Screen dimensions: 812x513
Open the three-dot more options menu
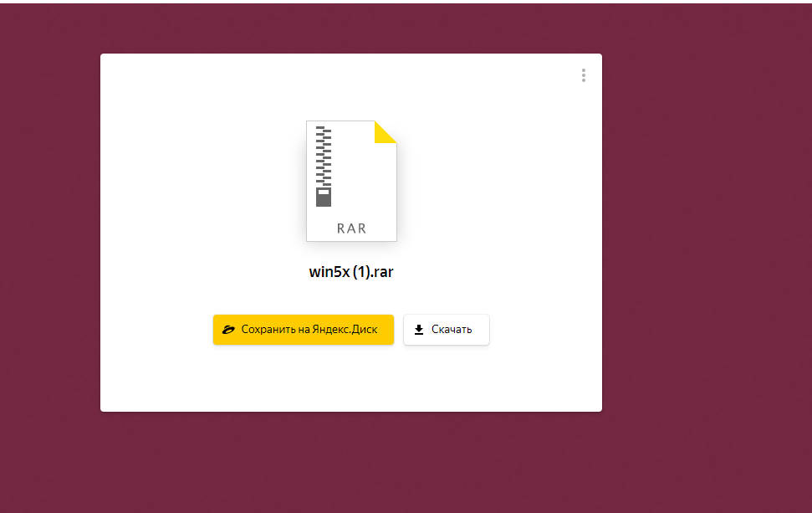583,75
